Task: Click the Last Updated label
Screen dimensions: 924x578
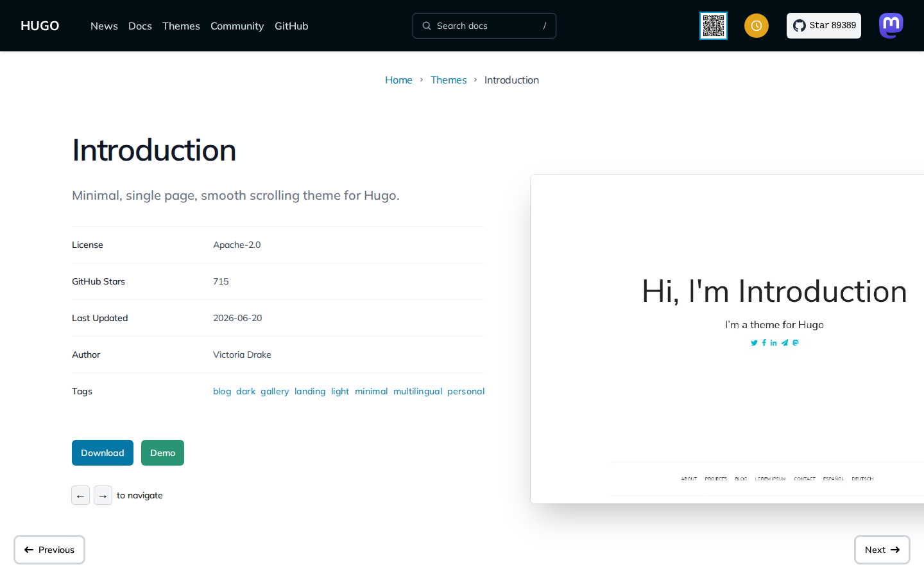Action: tap(100, 318)
